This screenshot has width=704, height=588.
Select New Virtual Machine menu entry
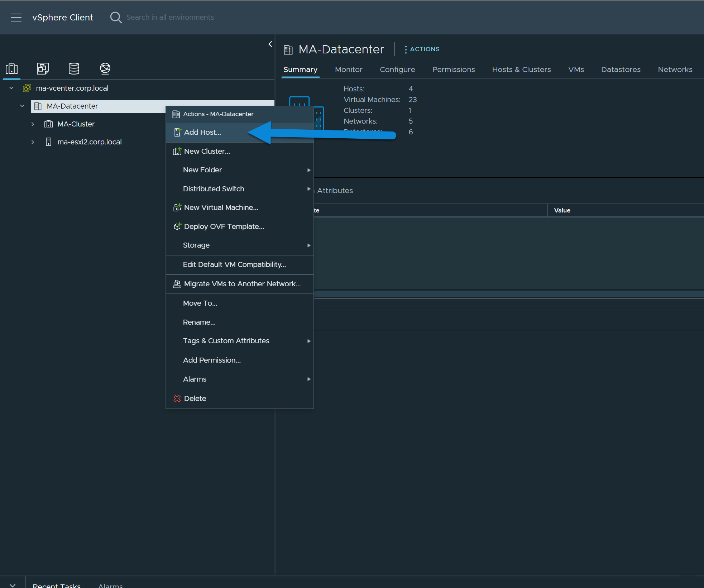tap(240, 207)
